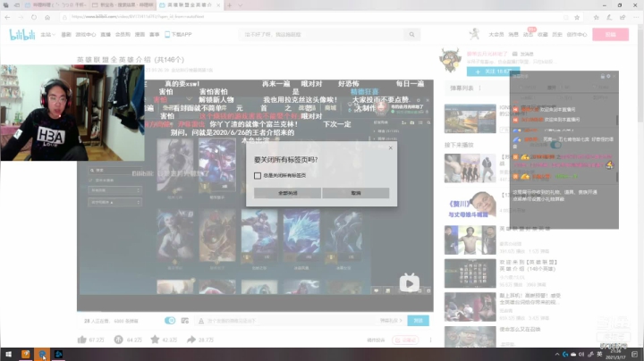
Task: Open 《赘川》 recommended video thumbnail
Action: pos(470,205)
